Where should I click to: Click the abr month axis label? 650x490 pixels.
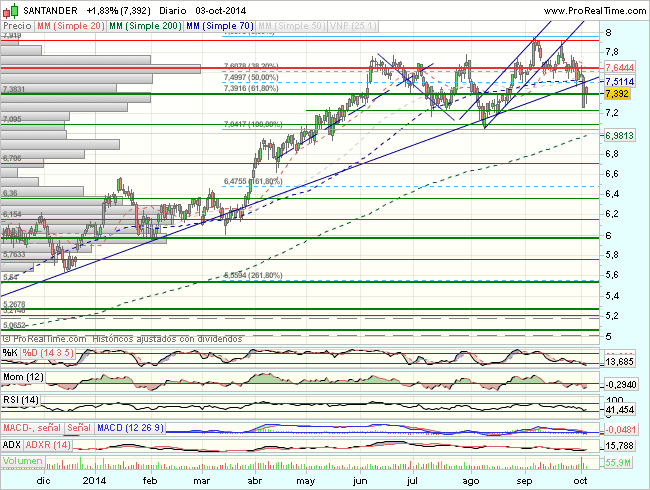(255, 481)
